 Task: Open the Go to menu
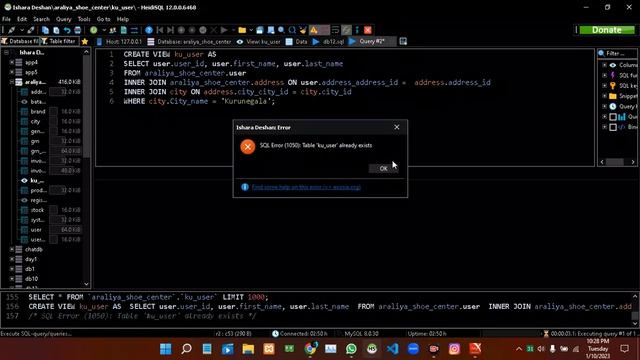pyautogui.click(x=103, y=19)
